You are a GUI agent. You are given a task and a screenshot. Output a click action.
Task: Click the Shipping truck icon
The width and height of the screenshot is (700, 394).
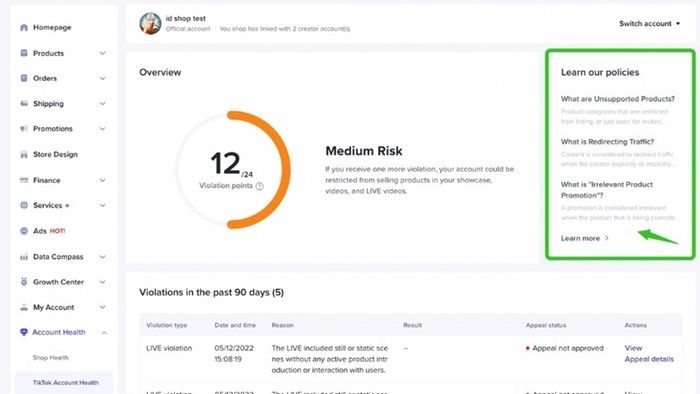click(24, 104)
